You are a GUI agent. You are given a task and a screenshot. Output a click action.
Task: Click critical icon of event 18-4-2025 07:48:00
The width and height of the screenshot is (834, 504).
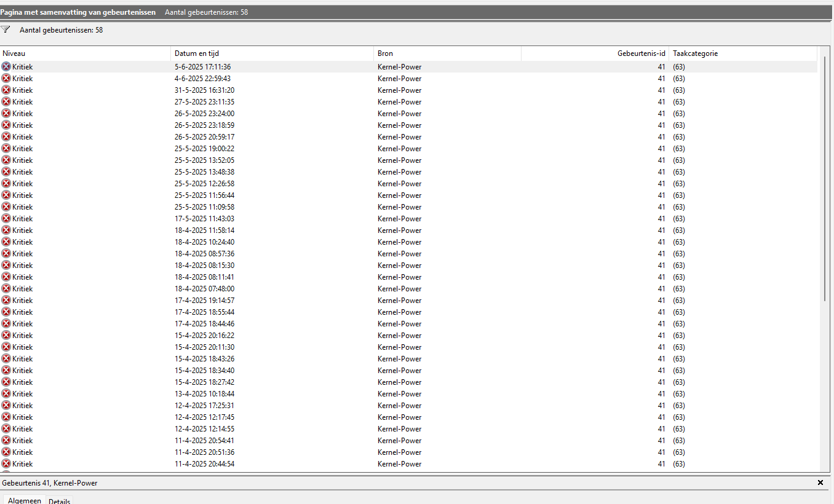[6, 288]
